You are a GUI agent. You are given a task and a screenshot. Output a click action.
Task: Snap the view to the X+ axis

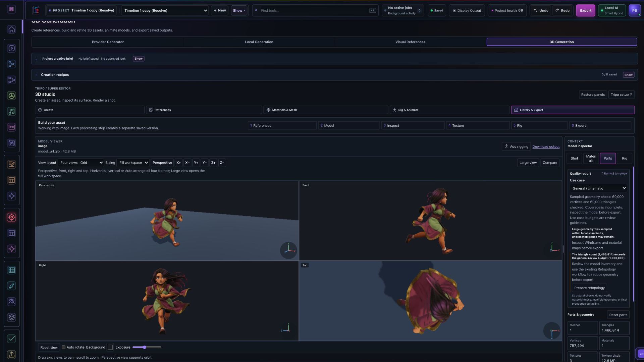(178, 163)
